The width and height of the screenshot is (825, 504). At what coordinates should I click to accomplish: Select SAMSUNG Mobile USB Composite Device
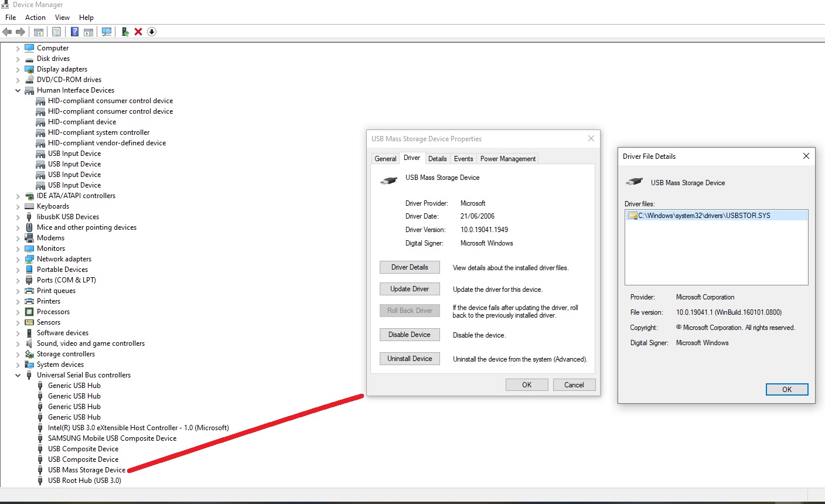[112, 438]
